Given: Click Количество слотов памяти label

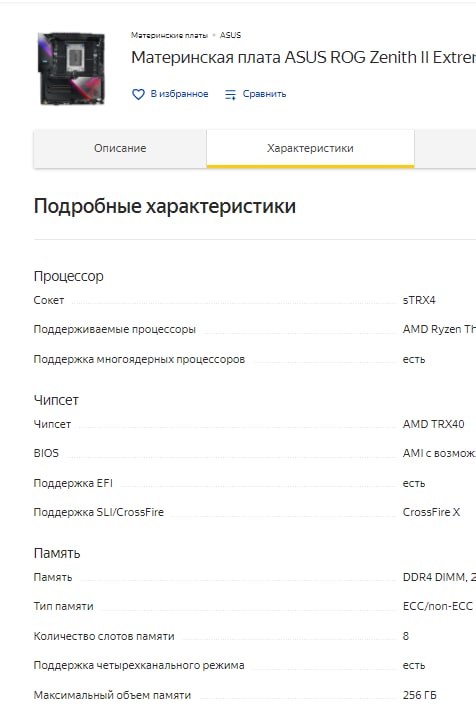Looking at the screenshot, I should 104,636.
